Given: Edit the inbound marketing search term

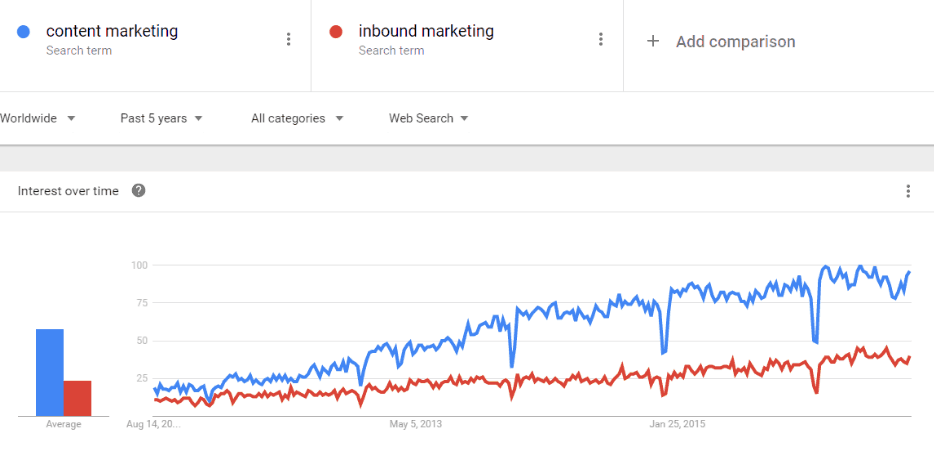Looking at the screenshot, I should coord(426,31).
